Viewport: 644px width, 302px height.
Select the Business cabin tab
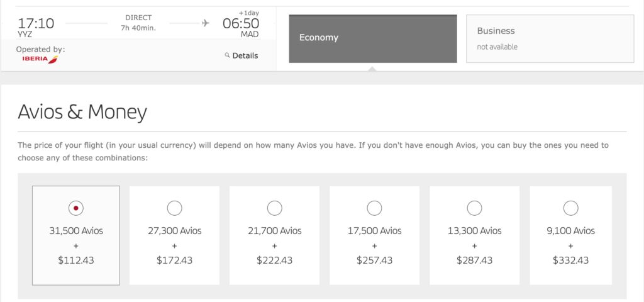(x=550, y=38)
